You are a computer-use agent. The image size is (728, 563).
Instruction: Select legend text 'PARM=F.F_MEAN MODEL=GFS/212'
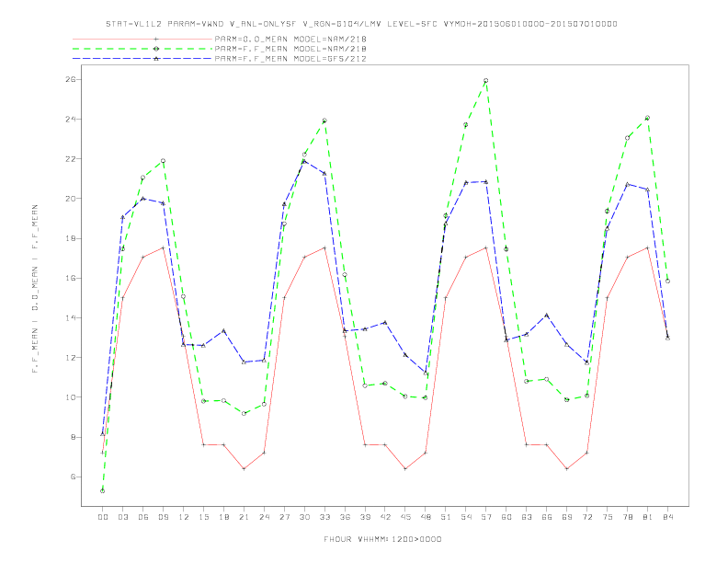coord(290,59)
